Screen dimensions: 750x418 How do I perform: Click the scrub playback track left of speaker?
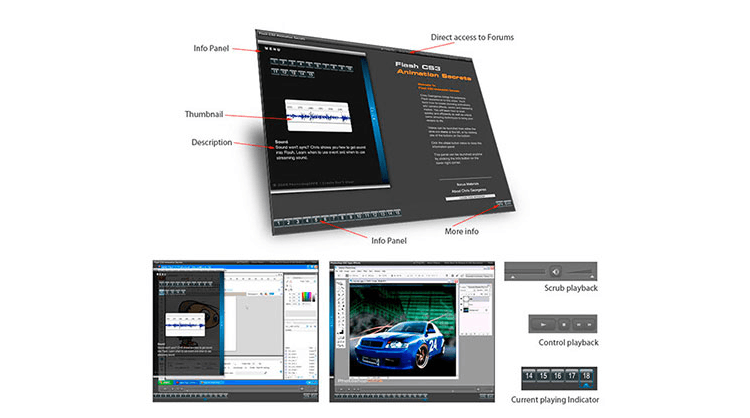pyautogui.click(x=525, y=272)
